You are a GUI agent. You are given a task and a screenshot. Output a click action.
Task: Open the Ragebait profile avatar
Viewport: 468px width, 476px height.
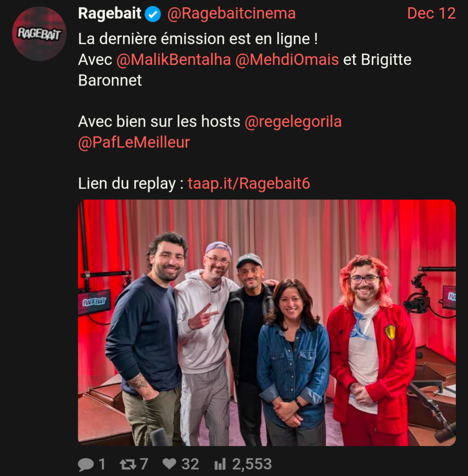tap(39, 34)
